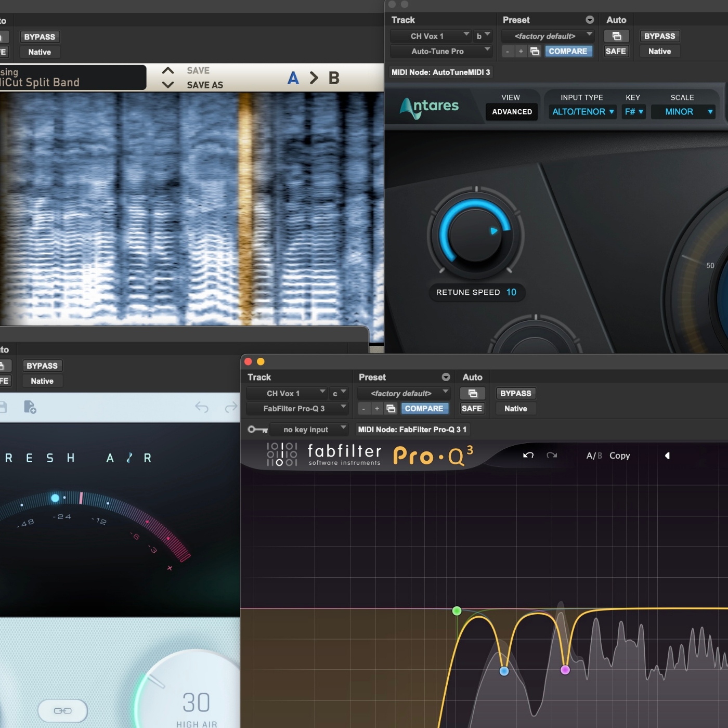Click the Pro-Q 3 window settings-copy icon beside plus
Viewport: 728px width, 728px height.
pos(391,409)
